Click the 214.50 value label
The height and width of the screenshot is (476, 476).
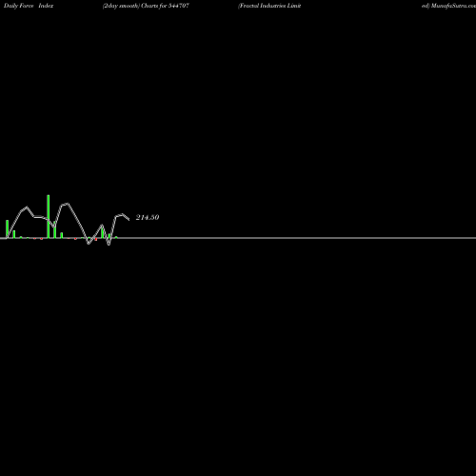(x=148, y=217)
